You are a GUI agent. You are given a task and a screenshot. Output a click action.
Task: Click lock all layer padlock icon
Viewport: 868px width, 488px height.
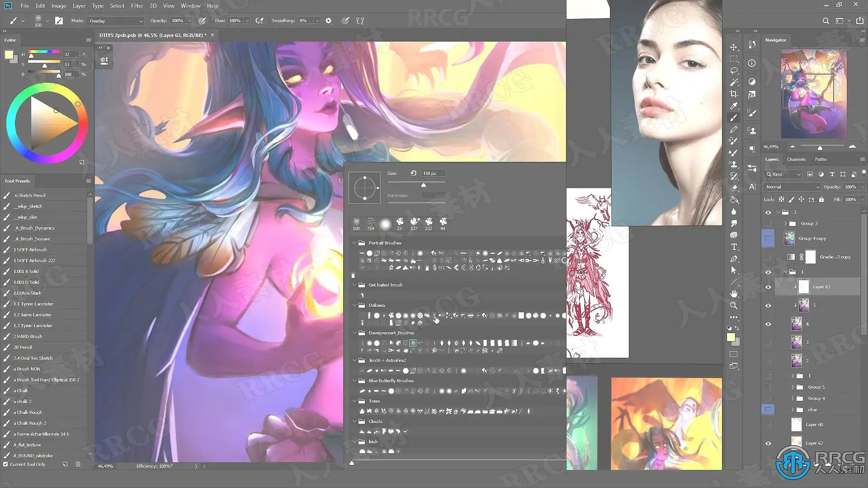[x=821, y=199]
